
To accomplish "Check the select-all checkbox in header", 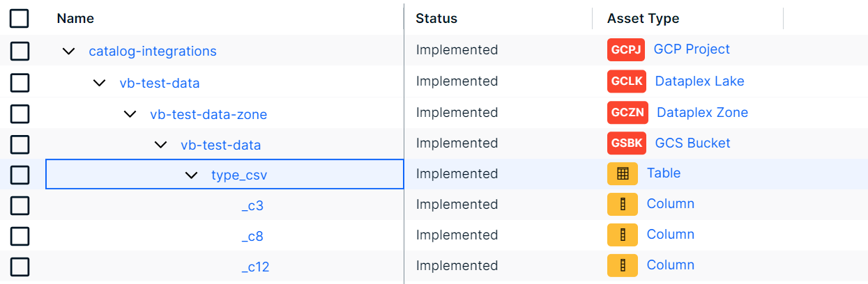I will [x=20, y=19].
